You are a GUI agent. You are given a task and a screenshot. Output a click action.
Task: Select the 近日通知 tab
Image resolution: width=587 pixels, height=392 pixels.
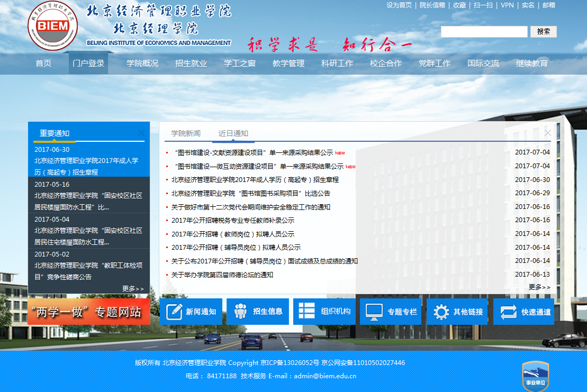pyautogui.click(x=233, y=133)
